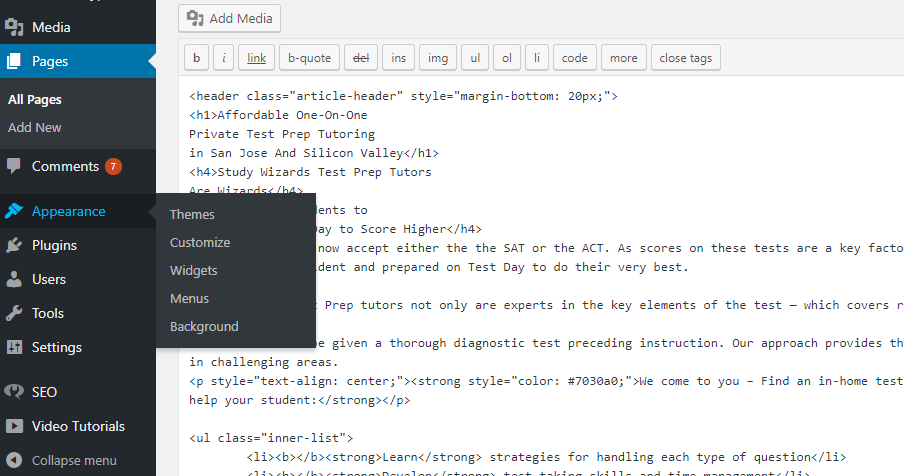Click the text "Private Test Prep Tutoring"
Viewport: 904px width, 476px height.
click(282, 134)
